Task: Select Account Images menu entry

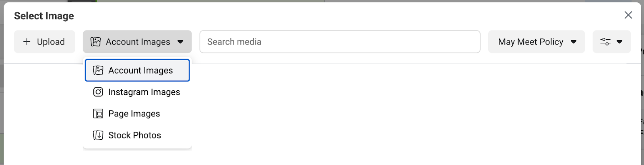Action: [137, 70]
